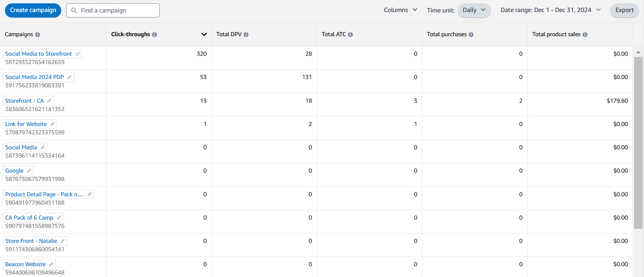Viewport: 644px width, 277px height.
Task: Open the Social Media 2024 PDP campaign
Action: pos(35,77)
